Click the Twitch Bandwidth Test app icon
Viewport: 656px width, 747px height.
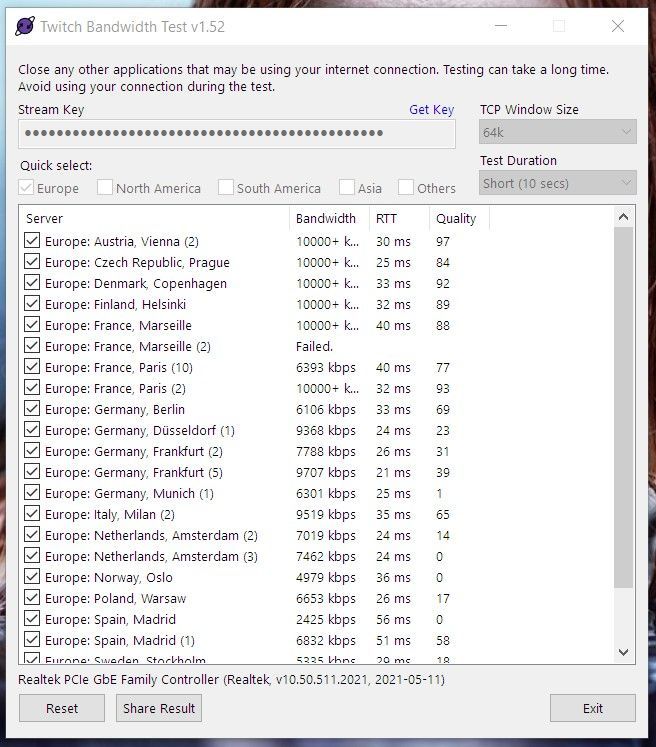click(25, 26)
